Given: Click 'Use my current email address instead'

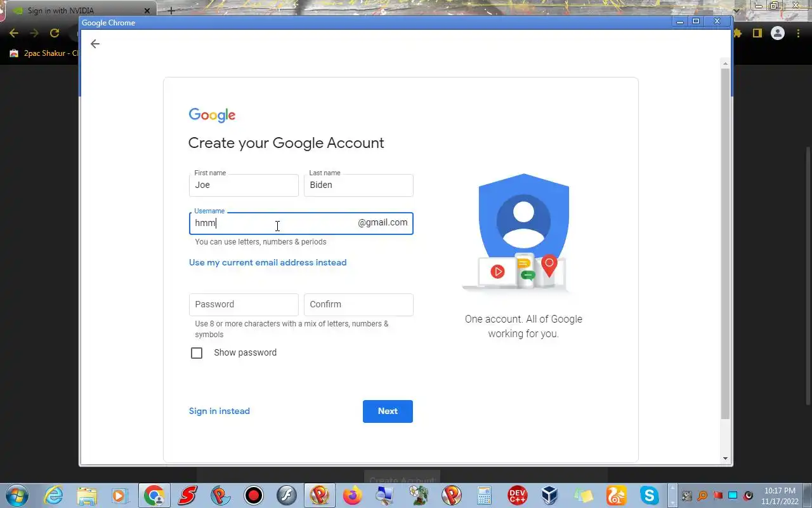Looking at the screenshot, I should [268, 262].
